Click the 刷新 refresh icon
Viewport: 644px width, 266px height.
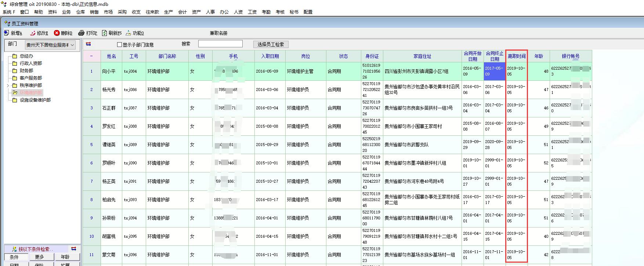coord(105,33)
